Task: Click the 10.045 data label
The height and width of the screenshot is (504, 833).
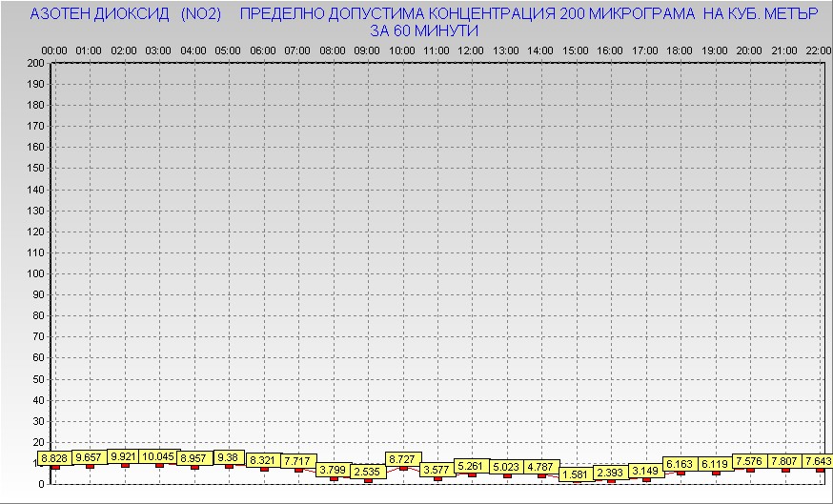Action: pos(159,457)
